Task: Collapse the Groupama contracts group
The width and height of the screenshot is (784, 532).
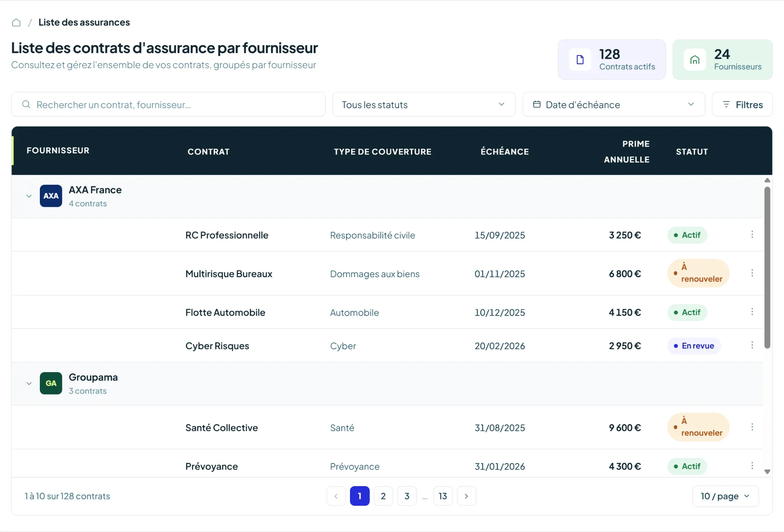Action: 29,384
